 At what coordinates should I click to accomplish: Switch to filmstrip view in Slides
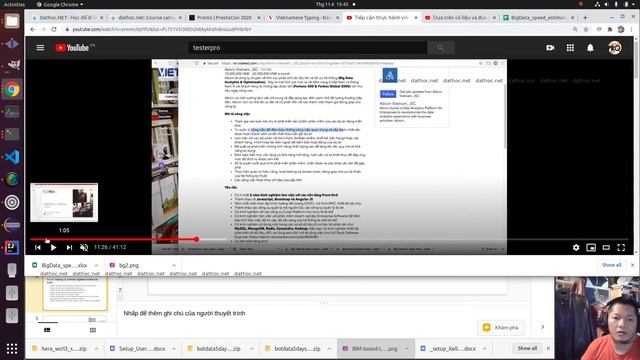(x=47, y=330)
